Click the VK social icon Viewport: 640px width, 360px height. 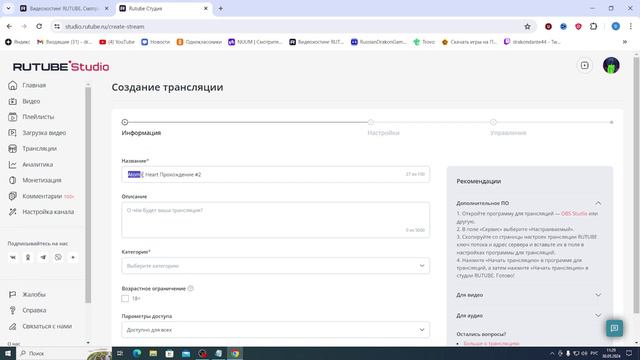click(x=13, y=258)
